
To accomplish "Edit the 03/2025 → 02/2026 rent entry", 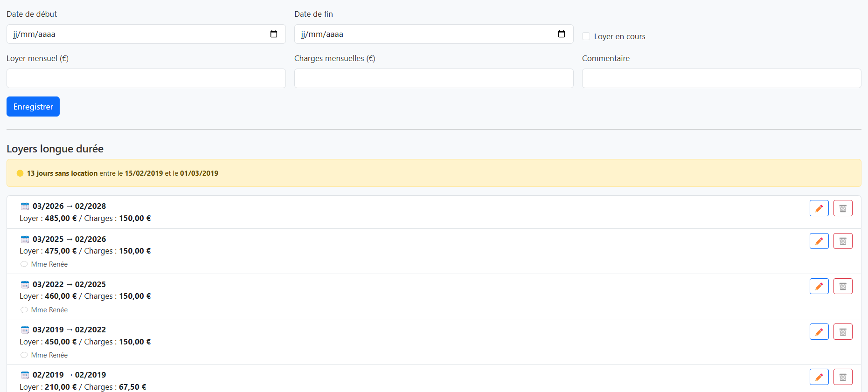I will (x=819, y=241).
